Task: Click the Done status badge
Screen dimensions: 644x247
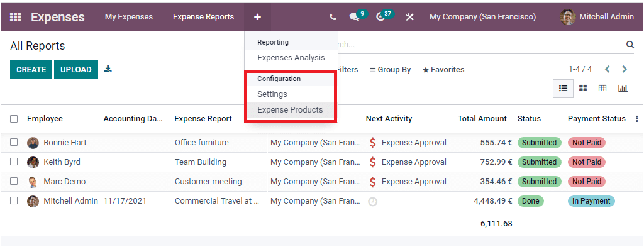Action: [x=530, y=201]
